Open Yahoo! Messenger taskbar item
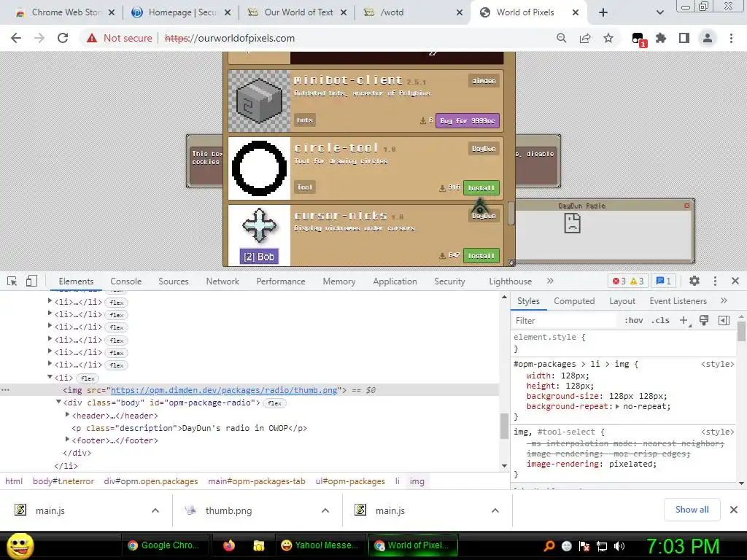 (320, 545)
